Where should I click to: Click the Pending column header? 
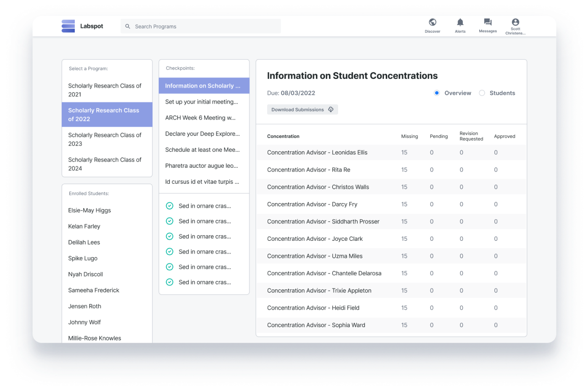[x=439, y=136]
